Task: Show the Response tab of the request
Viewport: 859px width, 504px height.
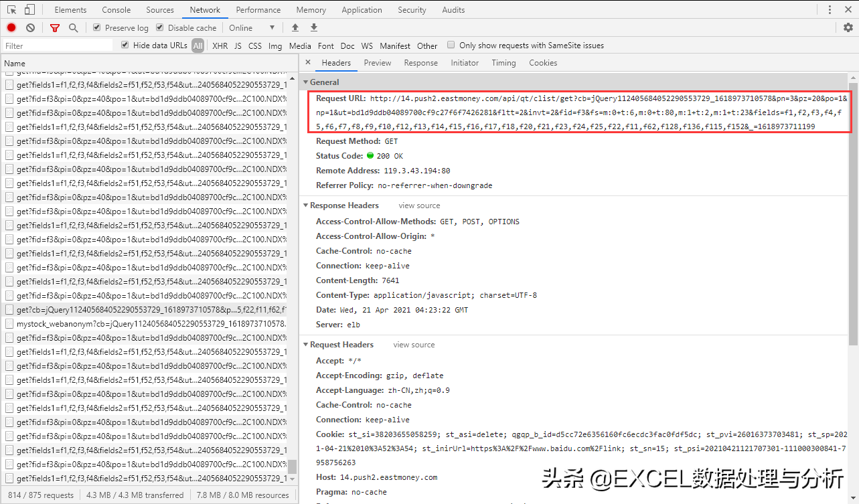Action: tap(421, 62)
